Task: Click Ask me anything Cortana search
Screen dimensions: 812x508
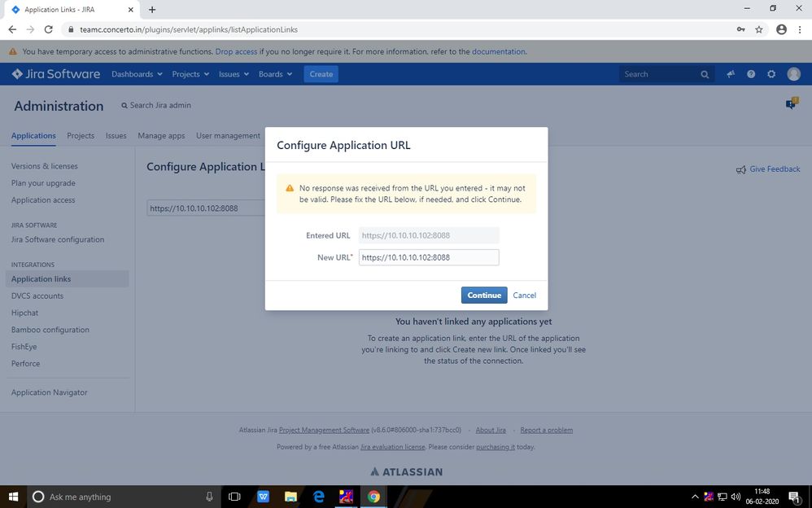Action: 123,497
